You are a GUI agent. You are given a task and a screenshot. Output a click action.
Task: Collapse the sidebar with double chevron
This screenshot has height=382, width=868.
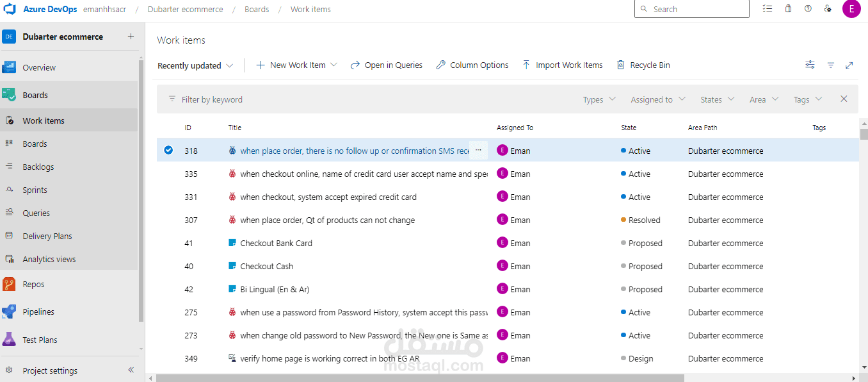click(x=131, y=370)
